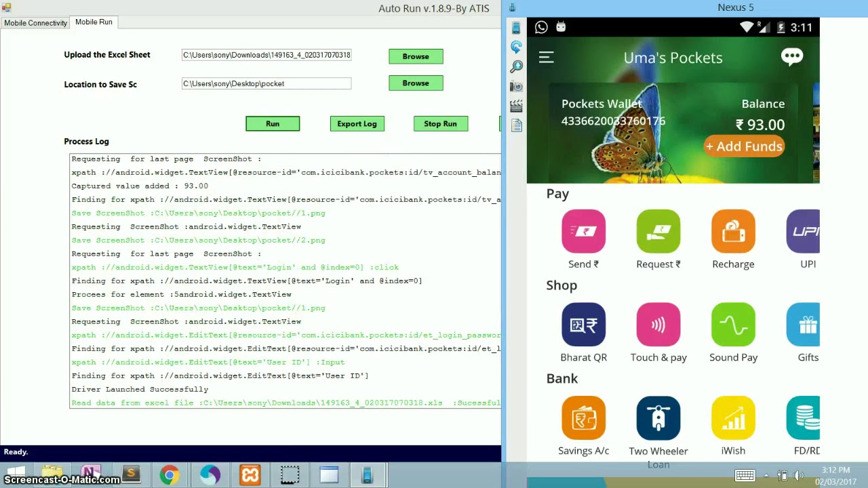Click the system tray volume icon

799,476
